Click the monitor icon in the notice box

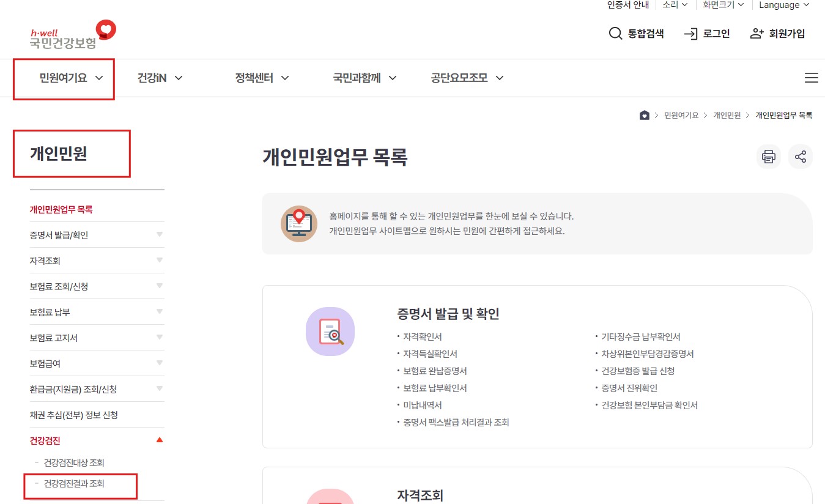pyautogui.click(x=298, y=223)
